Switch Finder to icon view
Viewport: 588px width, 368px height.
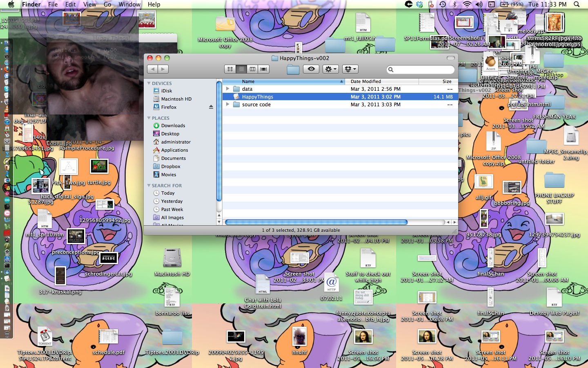pos(230,69)
